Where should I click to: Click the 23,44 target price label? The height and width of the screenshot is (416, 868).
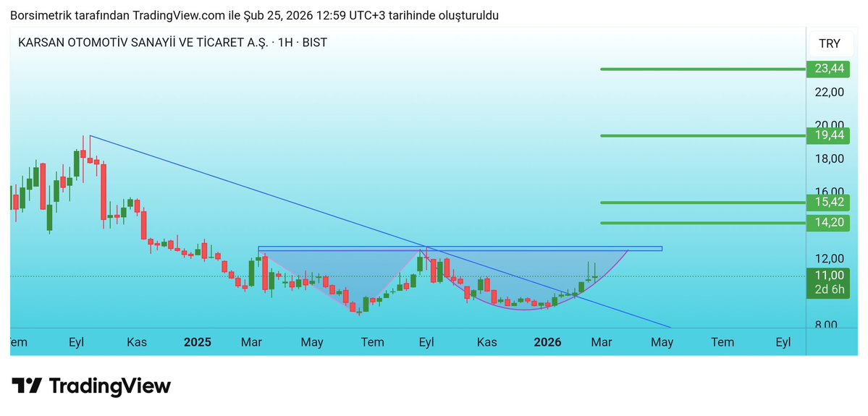[829, 69]
